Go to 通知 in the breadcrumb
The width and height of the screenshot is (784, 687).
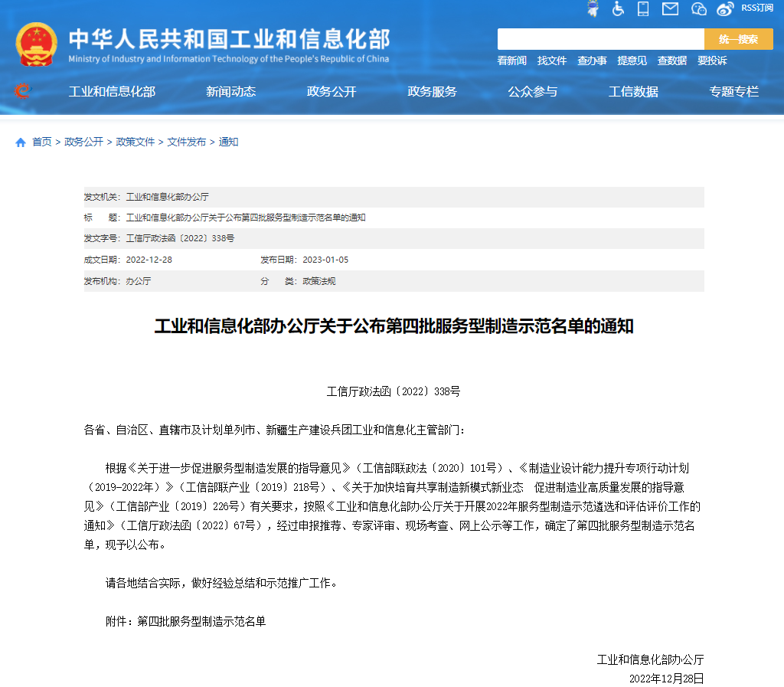click(228, 142)
